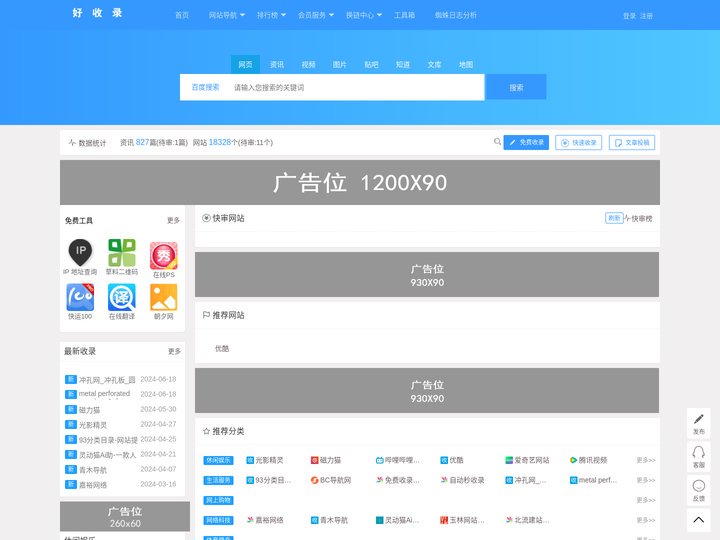
Task: Open 青木导航 in 最新收录 list
Action: (93, 470)
